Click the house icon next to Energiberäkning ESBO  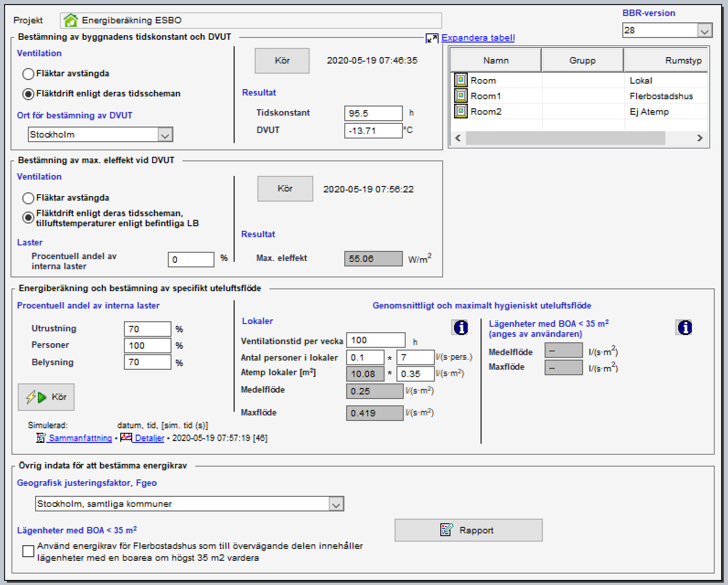pyautogui.click(x=71, y=21)
